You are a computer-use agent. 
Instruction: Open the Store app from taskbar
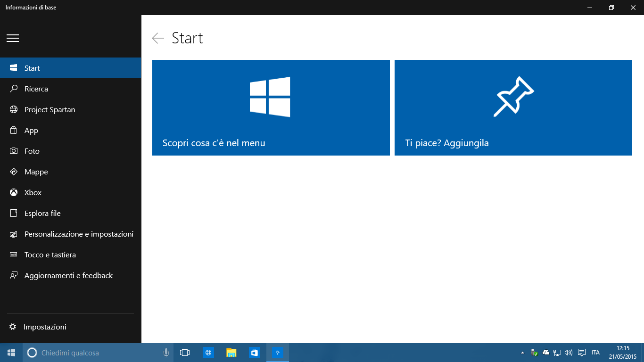pyautogui.click(x=255, y=353)
